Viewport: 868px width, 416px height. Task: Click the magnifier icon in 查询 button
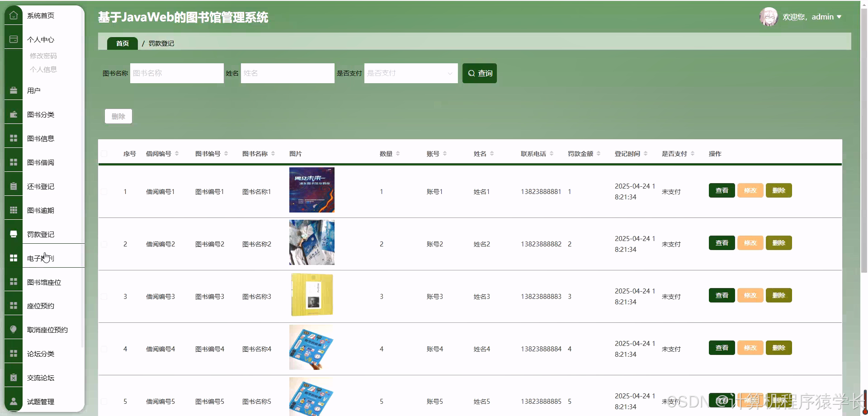(x=472, y=73)
